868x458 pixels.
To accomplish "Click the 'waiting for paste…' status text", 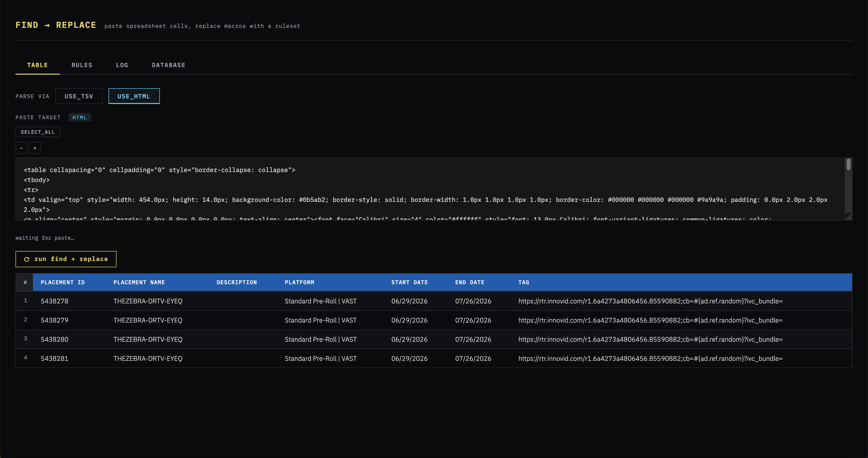I will (x=45, y=238).
